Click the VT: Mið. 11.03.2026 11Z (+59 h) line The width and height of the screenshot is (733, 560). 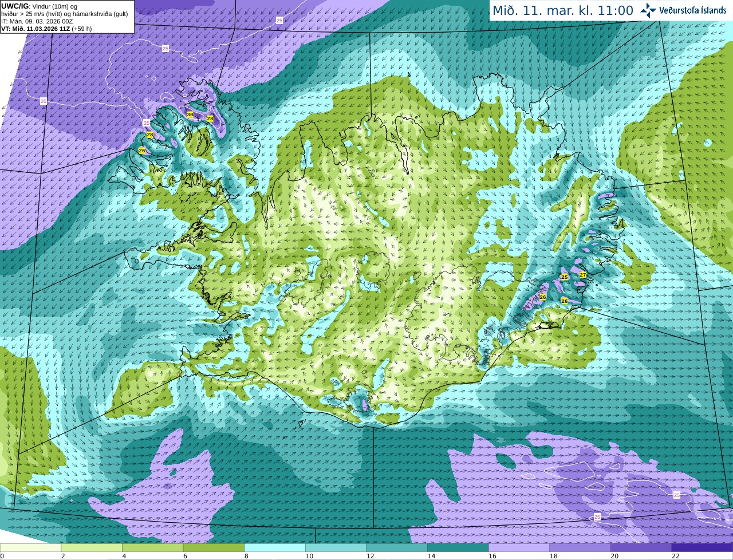46,29
